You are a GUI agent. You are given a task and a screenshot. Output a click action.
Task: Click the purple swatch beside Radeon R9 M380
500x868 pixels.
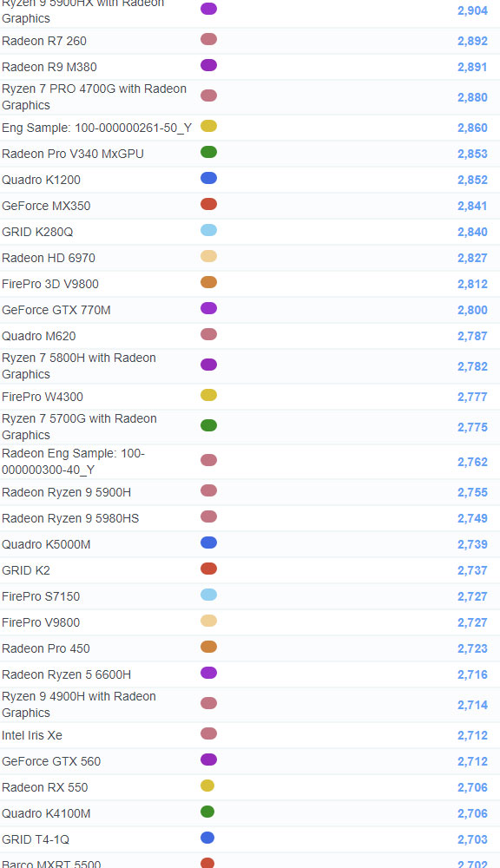coord(208,65)
